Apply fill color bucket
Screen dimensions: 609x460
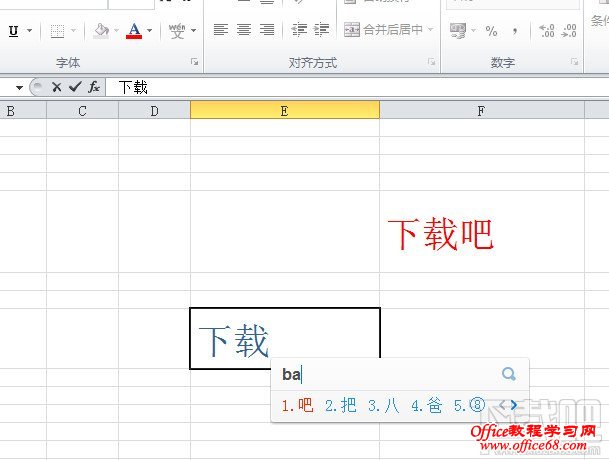pos(101,30)
